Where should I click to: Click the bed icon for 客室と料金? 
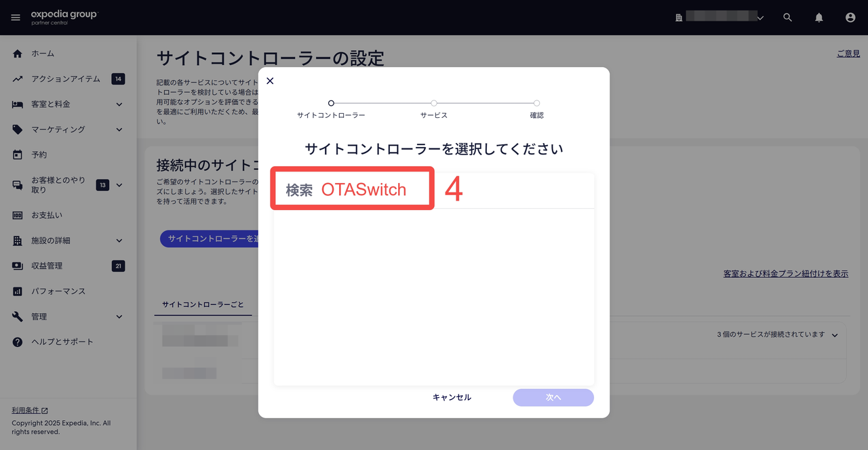tap(18, 104)
